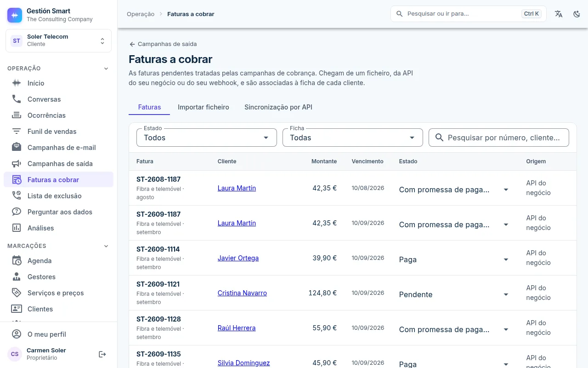
Task: Change status of invoice ST-2609-1114
Action: [x=454, y=259]
